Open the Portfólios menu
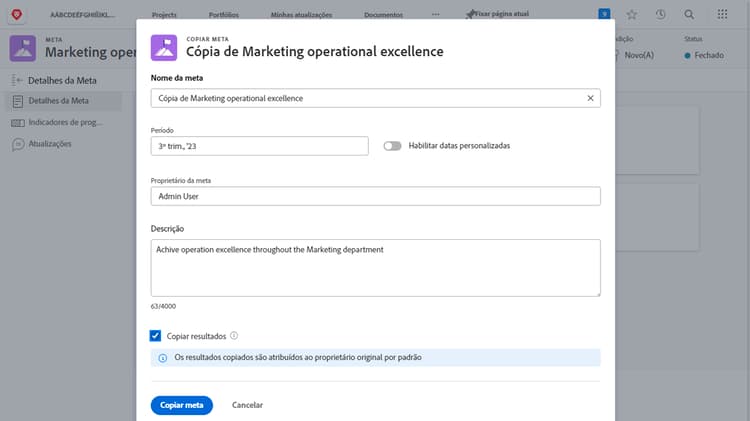Viewport: 750px width, 421px height. click(x=224, y=15)
